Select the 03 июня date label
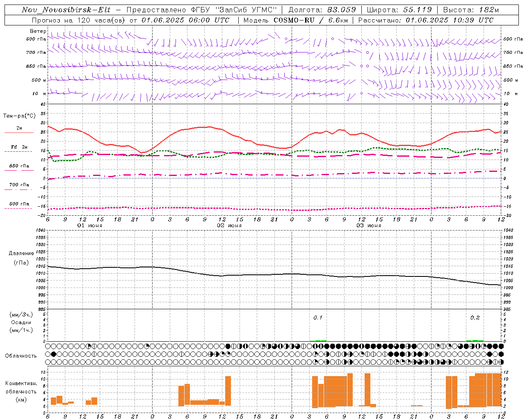This screenshot has height=420, width=525. [369, 226]
